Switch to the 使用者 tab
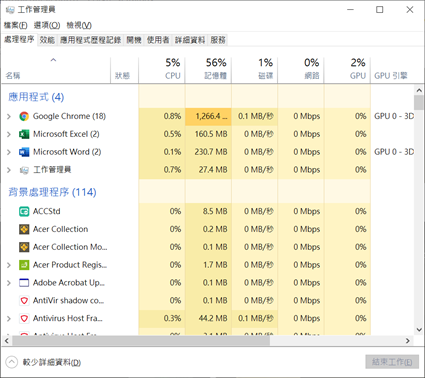Image resolution: width=425 pixels, height=378 pixels. [158, 40]
